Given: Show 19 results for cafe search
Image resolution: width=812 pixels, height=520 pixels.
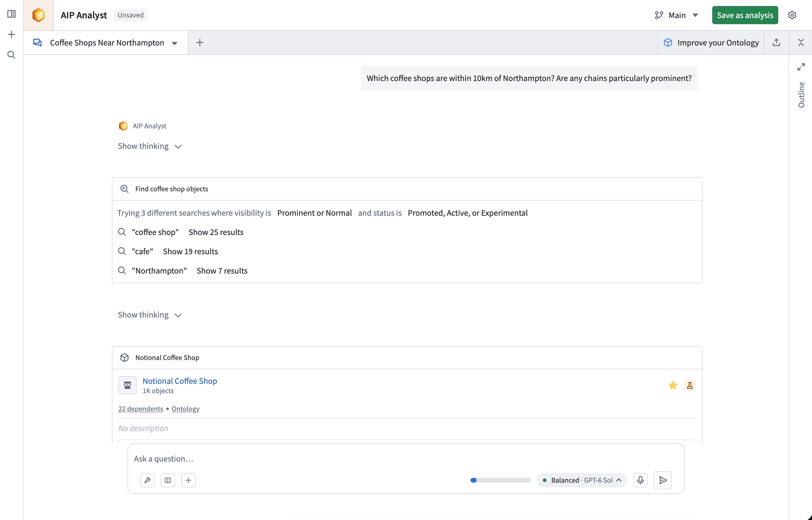Looking at the screenshot, I should [x=190, y=251].
